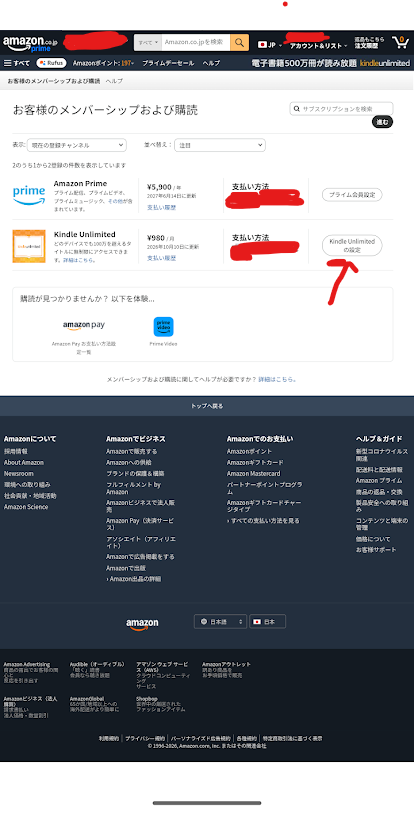The image size is (414, 813).
Task: Click the orange search magnifier button
Action: coord(239,43)
